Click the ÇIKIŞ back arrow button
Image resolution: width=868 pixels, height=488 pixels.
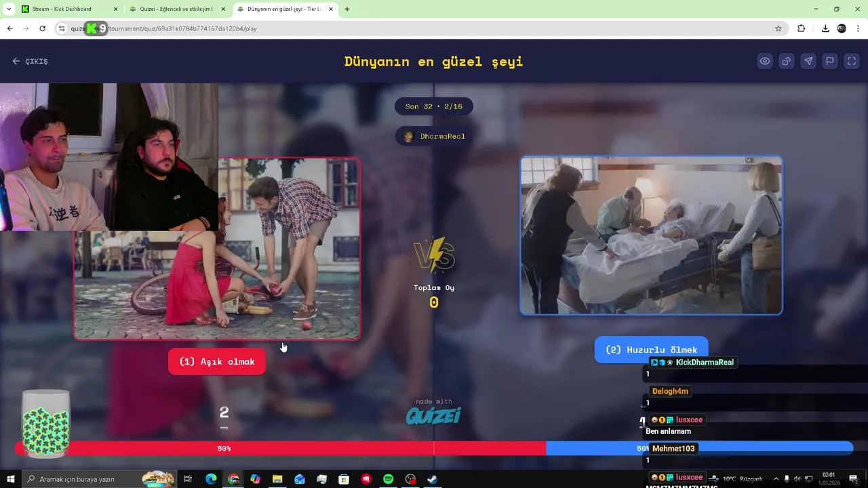click(30, 61)
